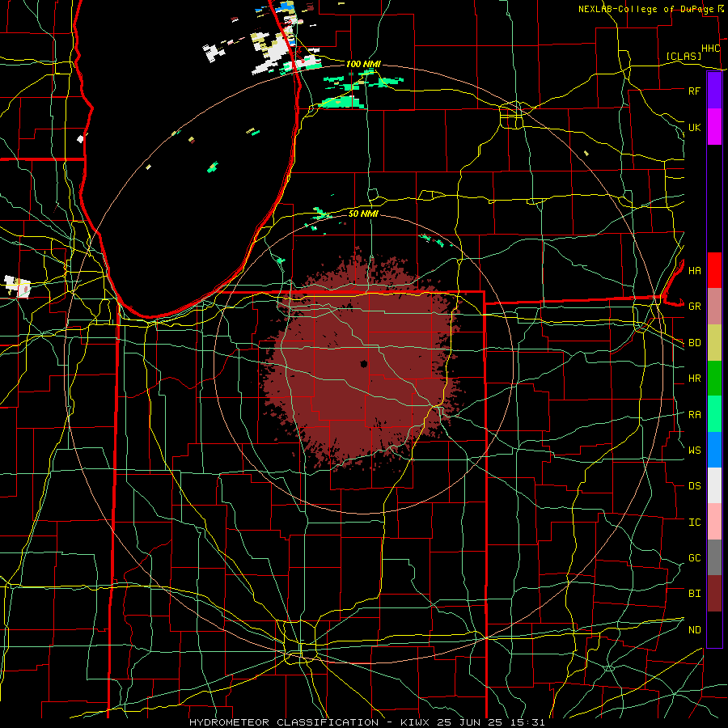The image size is (728, 728).
Task: Click the UK legend label
Action: [x=694, y=127]
